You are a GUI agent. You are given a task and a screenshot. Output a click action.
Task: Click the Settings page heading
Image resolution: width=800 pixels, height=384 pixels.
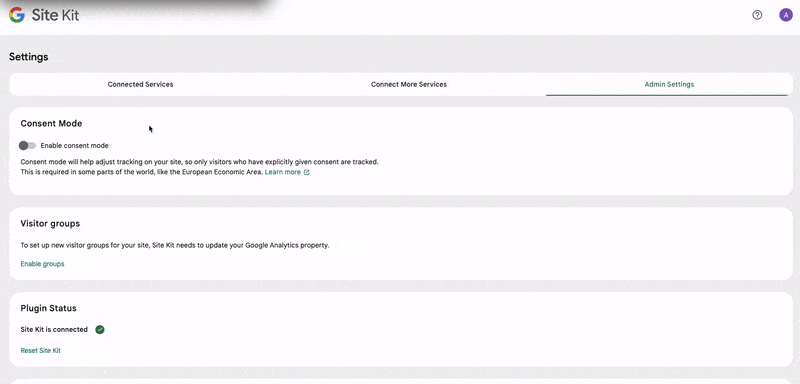(29, 57)
